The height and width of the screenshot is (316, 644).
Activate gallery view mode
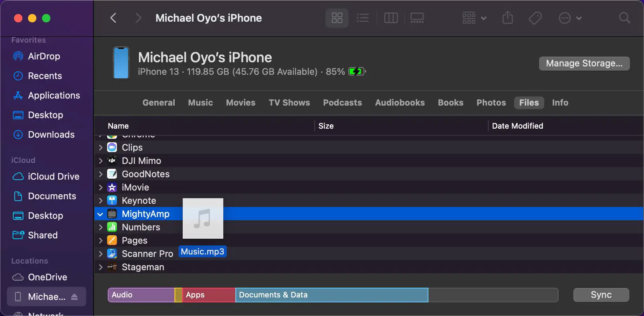pyautogui.click(x=416, y=18)
